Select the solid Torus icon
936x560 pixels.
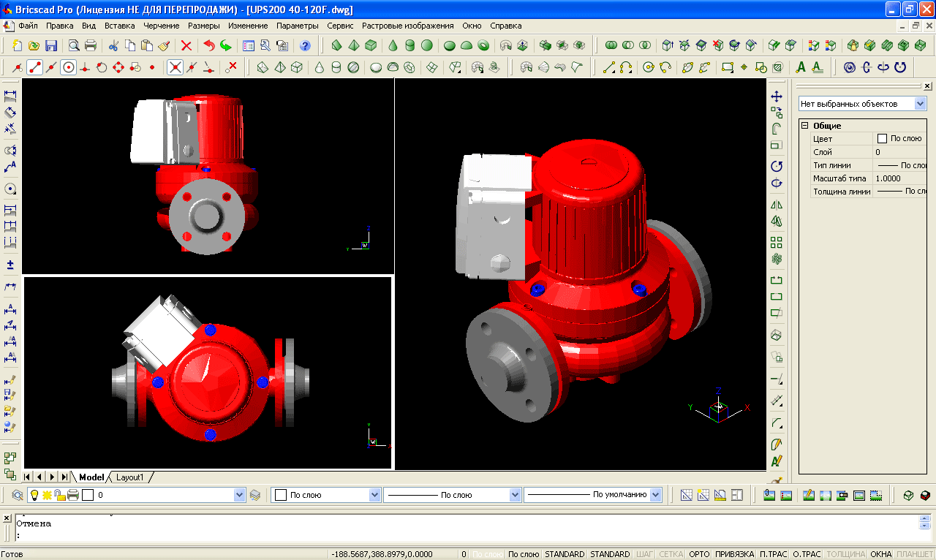[x=483, y=45]
